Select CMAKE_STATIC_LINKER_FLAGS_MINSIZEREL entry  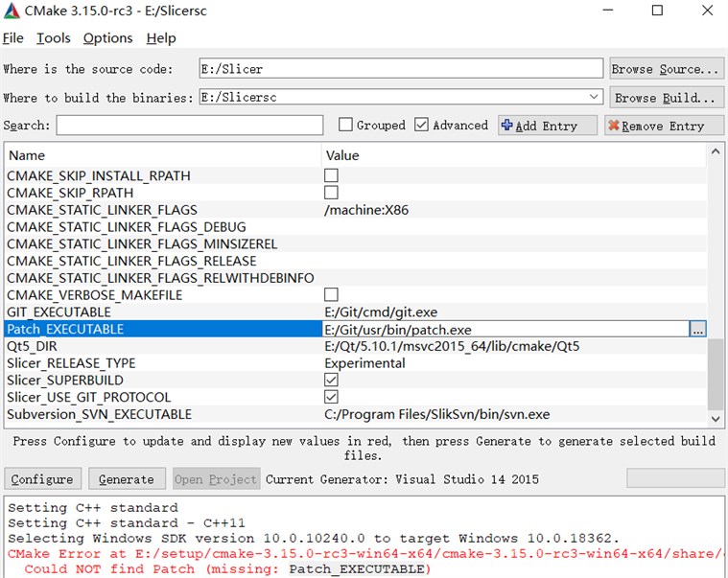coord(142,244)
